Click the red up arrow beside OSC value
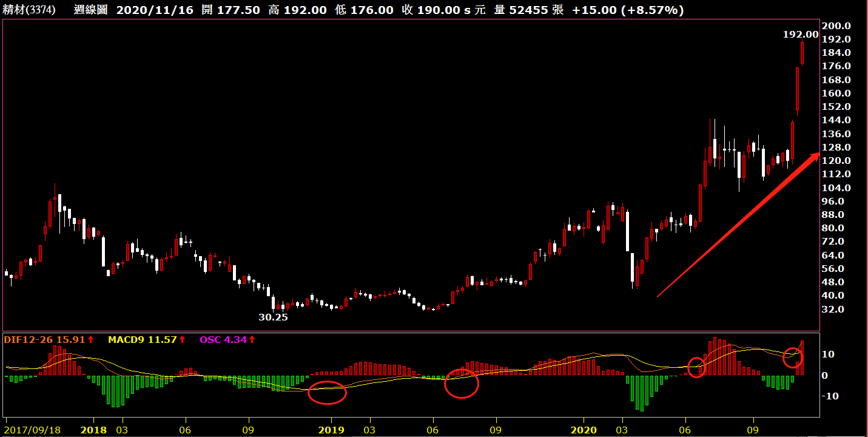The image size is (868, 437). click(x=252, y=340)
